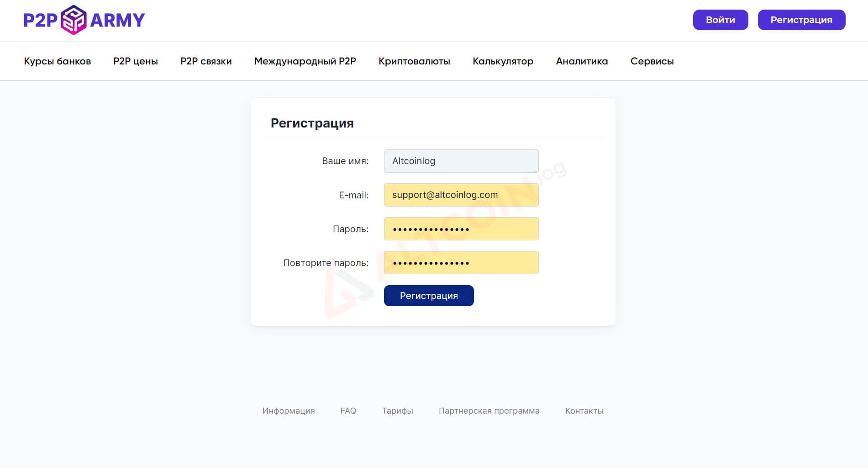868x468 pixels.
Task: Click the Повторите пароль field
Action: point(461,262)
